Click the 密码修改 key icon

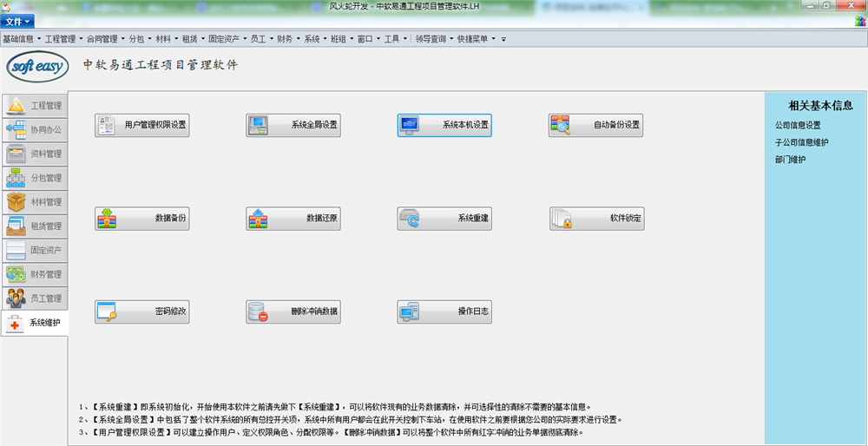(x=106, y=312)
